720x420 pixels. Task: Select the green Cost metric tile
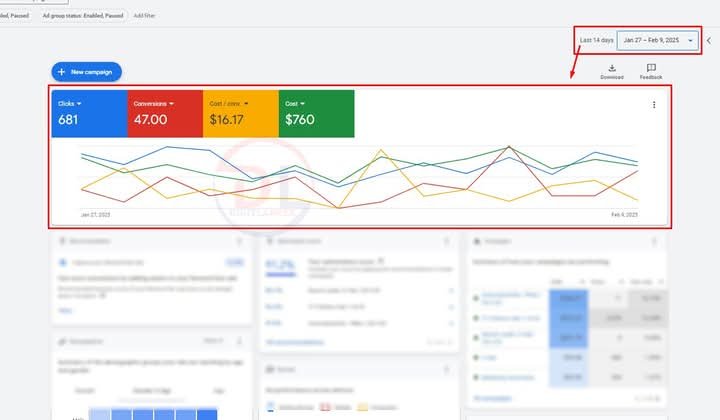[316, 113]
